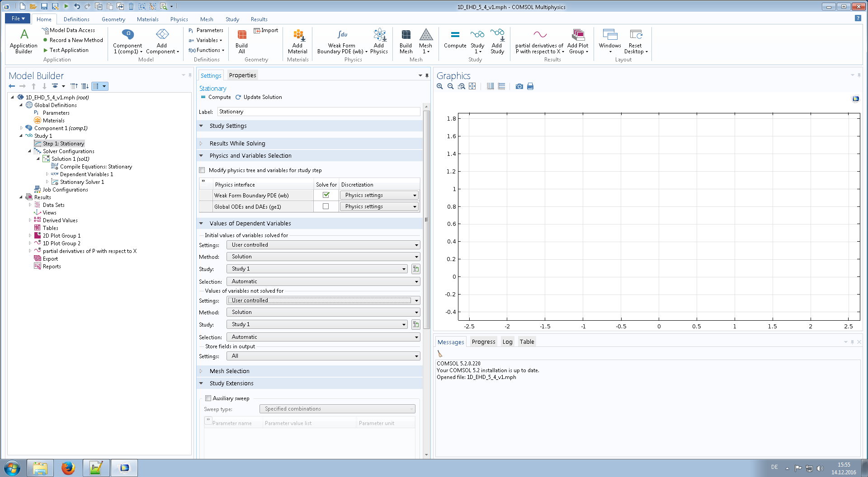Switch to the Geometry ribbon tab
The width and height of the screenshot is (868, 477).
[x=113, y=19]
